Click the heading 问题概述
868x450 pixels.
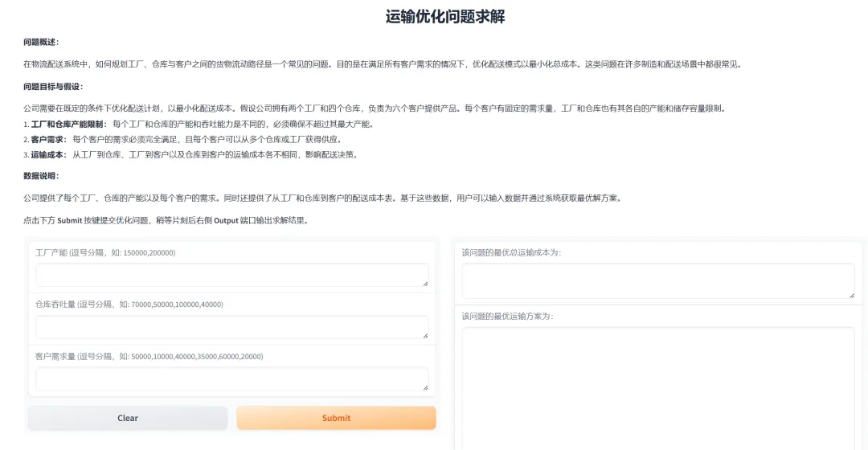click(x=41, y=42)
